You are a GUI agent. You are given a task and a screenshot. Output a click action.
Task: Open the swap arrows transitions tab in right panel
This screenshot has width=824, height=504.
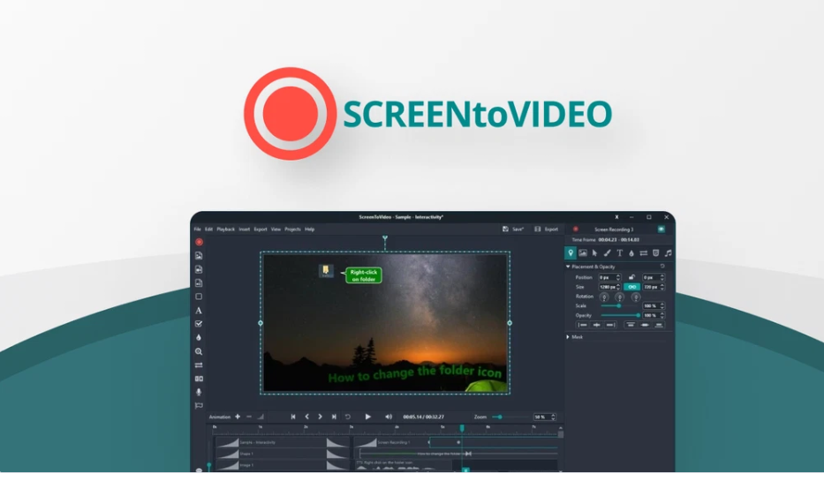(x=643, y=253)
